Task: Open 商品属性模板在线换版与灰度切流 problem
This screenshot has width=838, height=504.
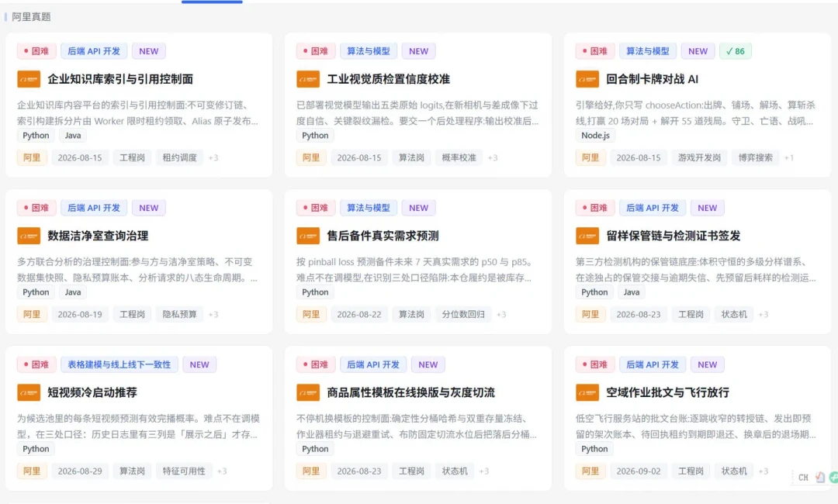Action: [x=411, y=392]
